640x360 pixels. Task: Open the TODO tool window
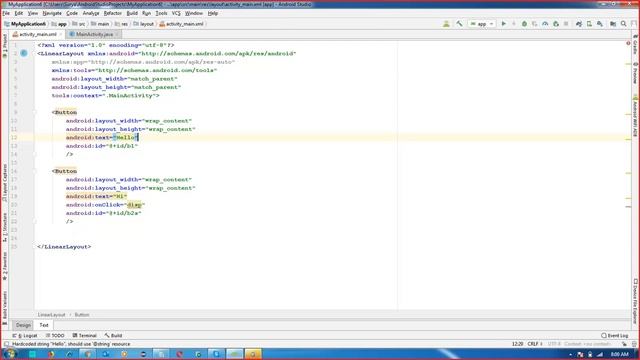tap(55, 336)
